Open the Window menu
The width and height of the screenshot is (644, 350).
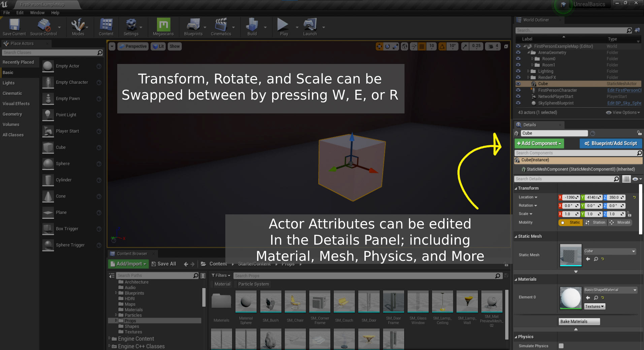pos(37,13)
